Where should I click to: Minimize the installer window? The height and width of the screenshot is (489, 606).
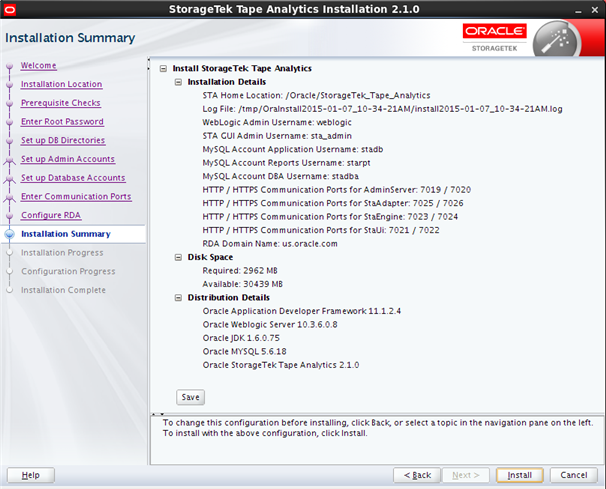pos(578,10)
